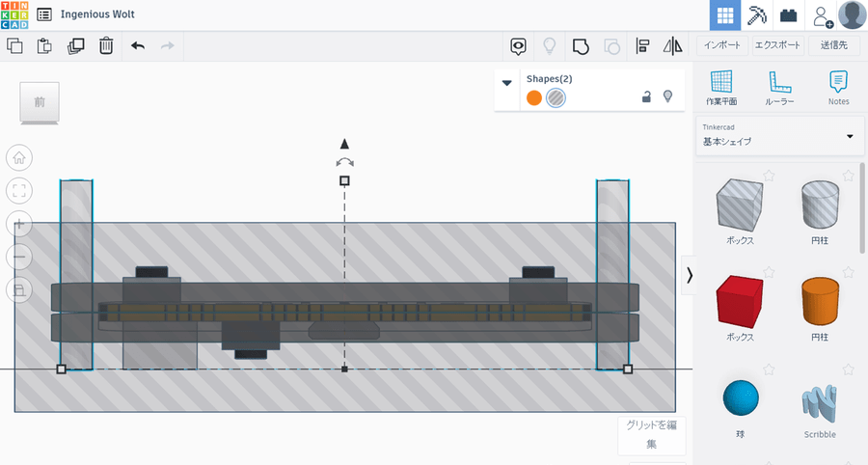Image resolution: width=868 pixels, height=465 pixels.
Task: Open the Mirror tool
Action: point(672,46)
